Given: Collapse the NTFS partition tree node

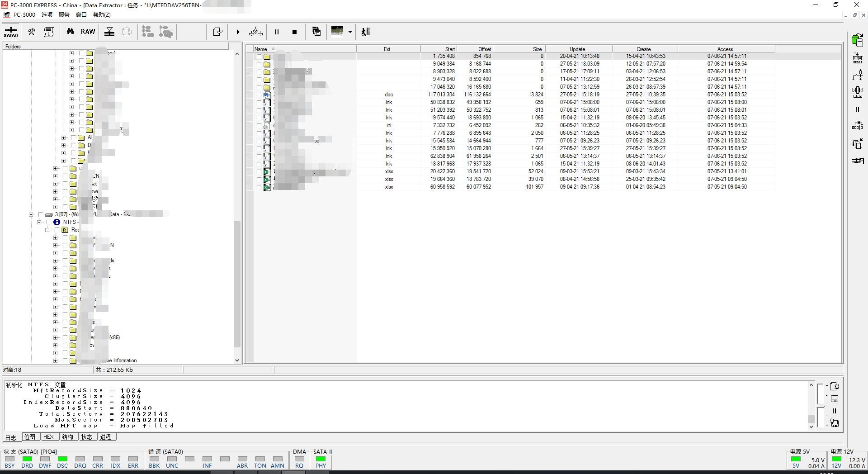Looking at the screenshot, I should (39, 222).
